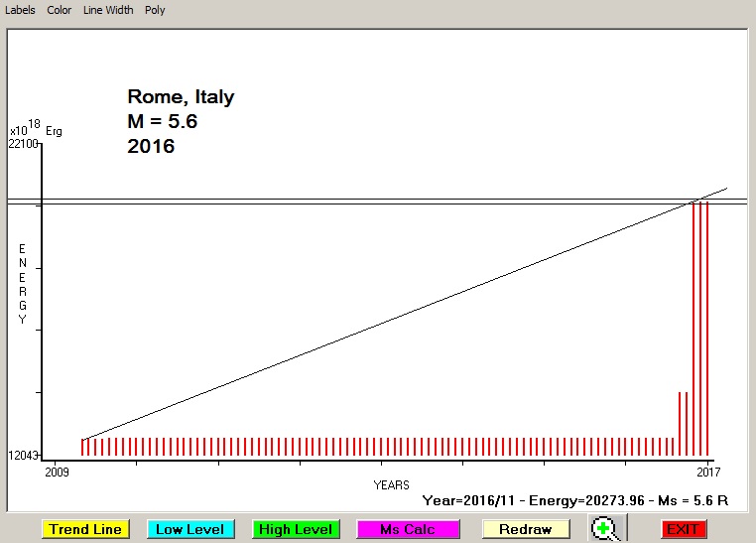Click the Year/Energy/Ms status readout text
The image size is (756, 543).
pos(575,501)
